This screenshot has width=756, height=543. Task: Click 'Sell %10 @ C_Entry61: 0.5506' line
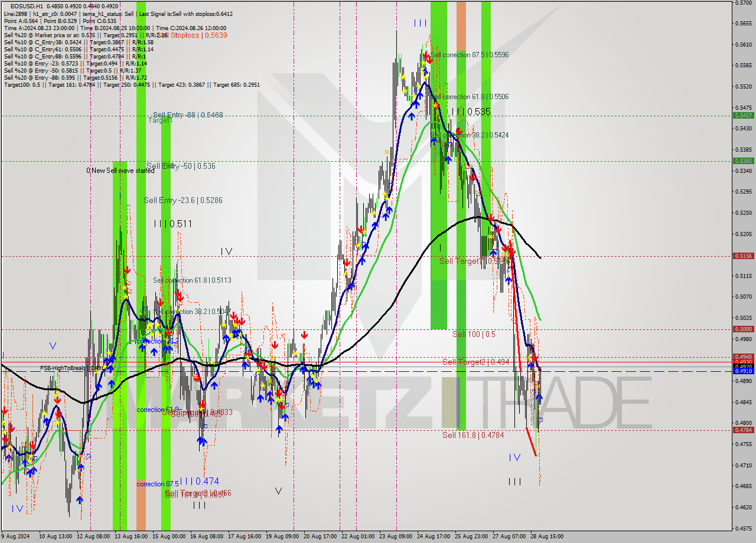[79, 49]
